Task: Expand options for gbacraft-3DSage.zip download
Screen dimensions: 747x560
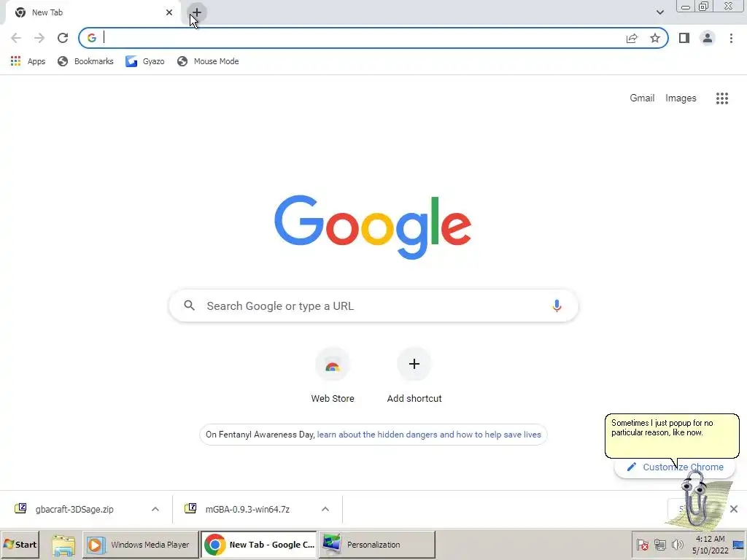Action: click(x=155, y=509)
